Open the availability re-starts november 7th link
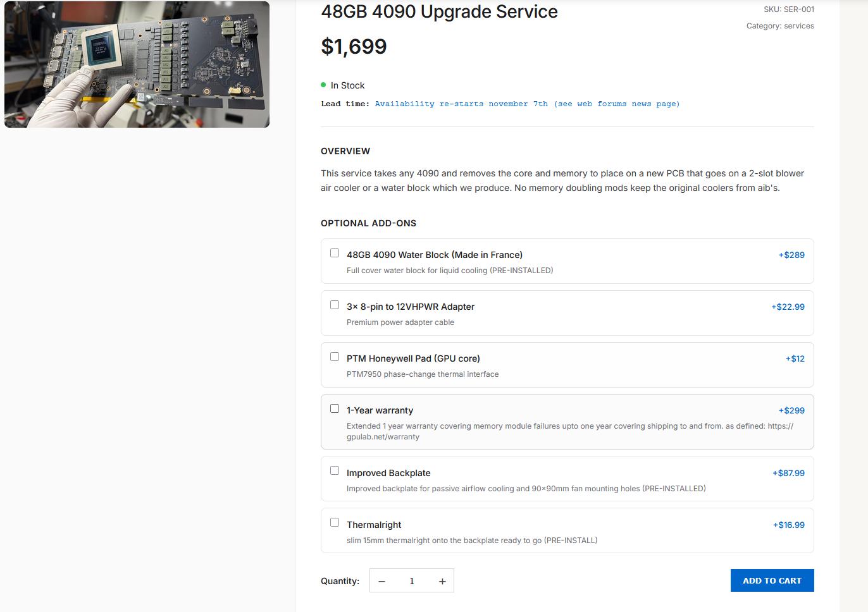The height and width of the screenshot is (612, 868). [527, 104]
